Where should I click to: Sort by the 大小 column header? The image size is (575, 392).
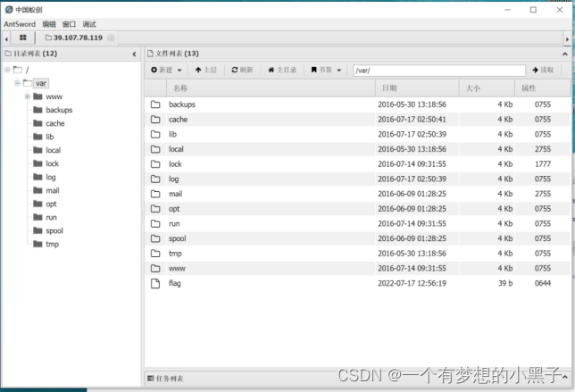coord(487,88)
